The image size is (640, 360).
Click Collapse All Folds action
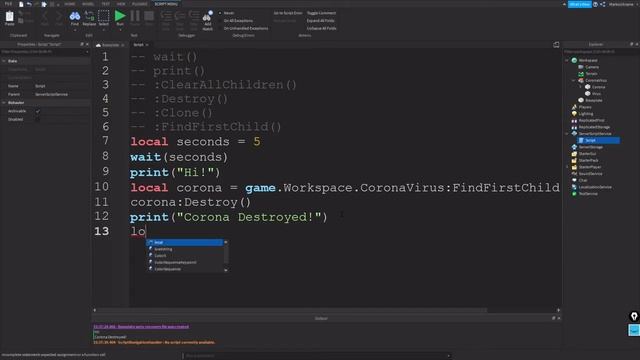point(322,29)
